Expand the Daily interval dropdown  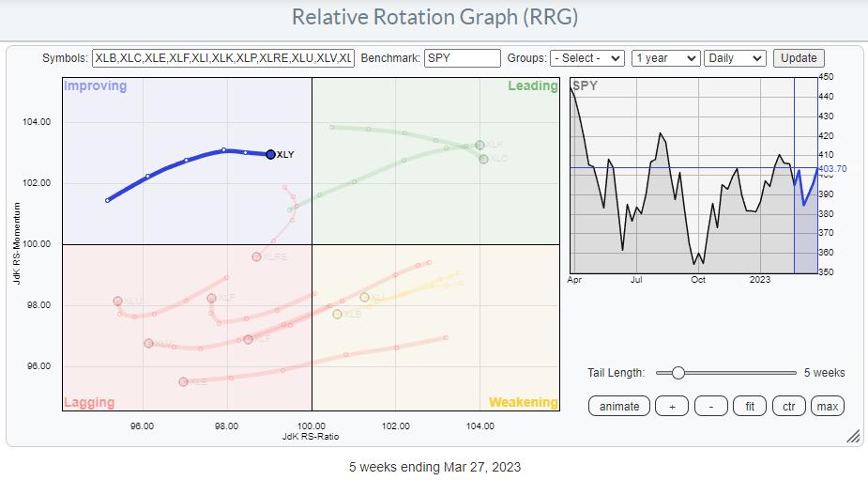tap(735, 58)
